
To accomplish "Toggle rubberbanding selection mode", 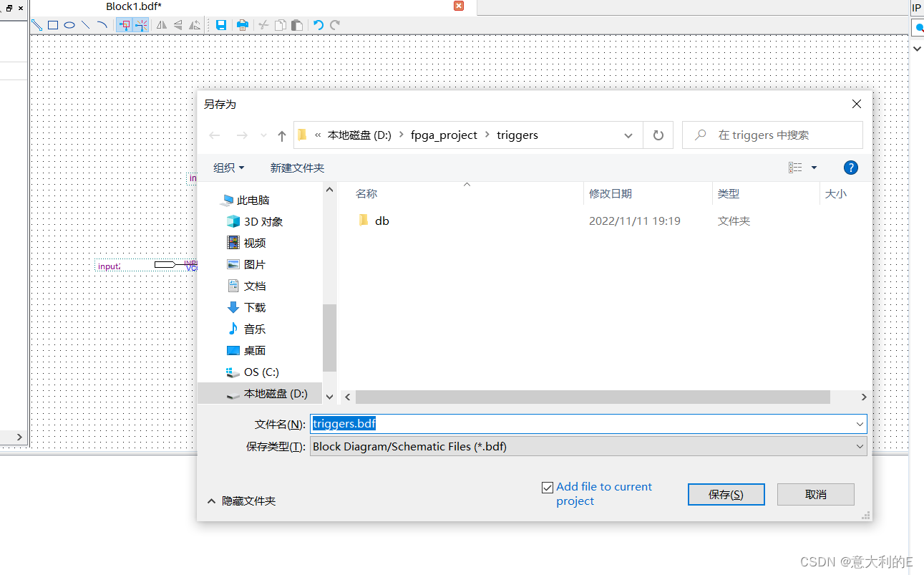I will (124, 25).
